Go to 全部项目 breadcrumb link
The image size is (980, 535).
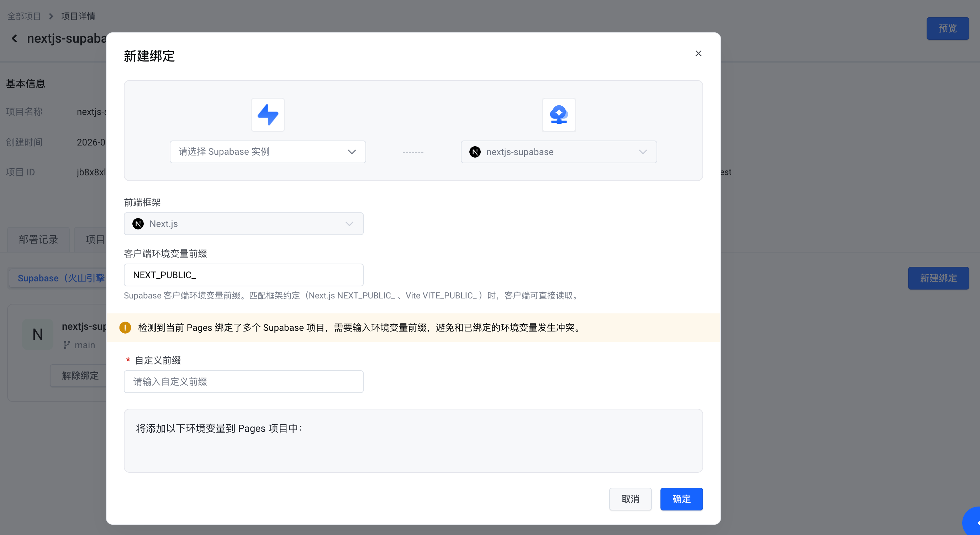coord(24,16)
